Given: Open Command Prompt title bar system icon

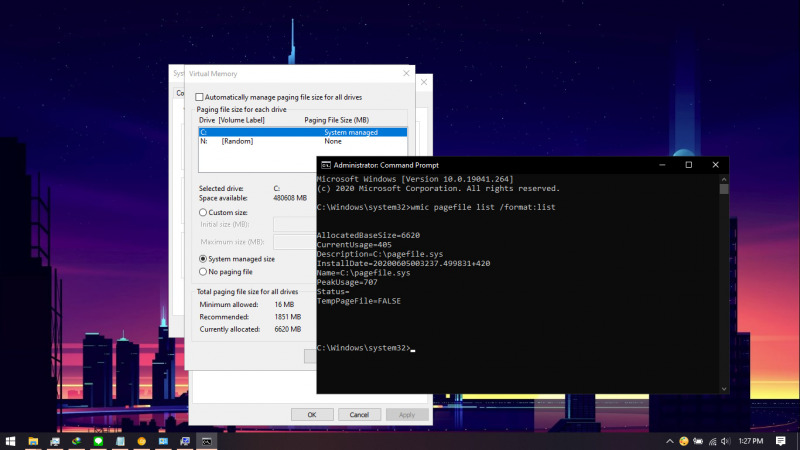Looking at the screenshot, I should (x=326, y=165).
